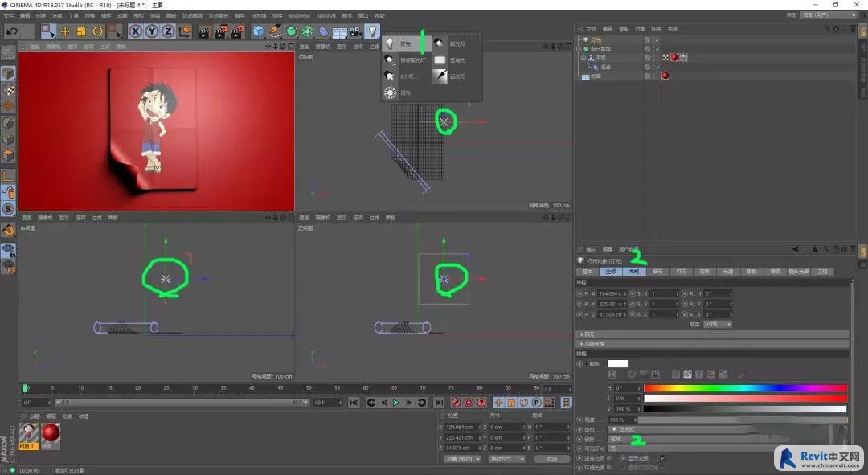Viewport: 868px width, 475px height.
Task: Open the light Type dropdown
Action: (x=719, y=430)
